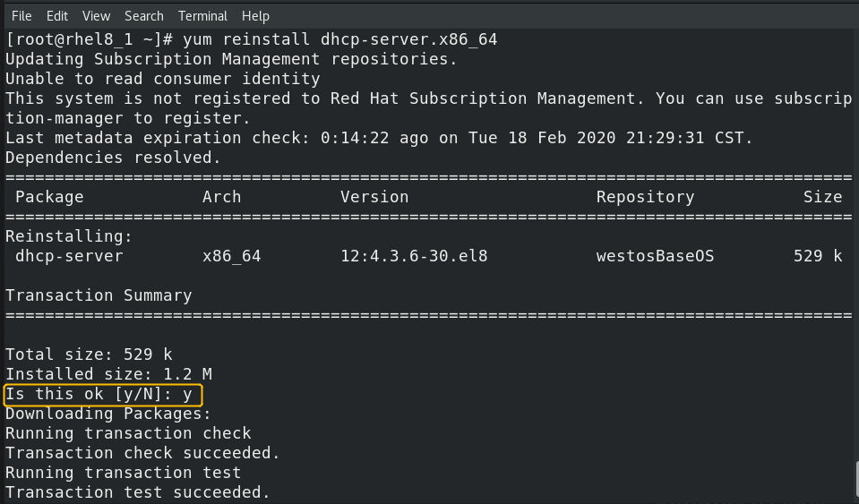Open the File menu

[21, 16]
